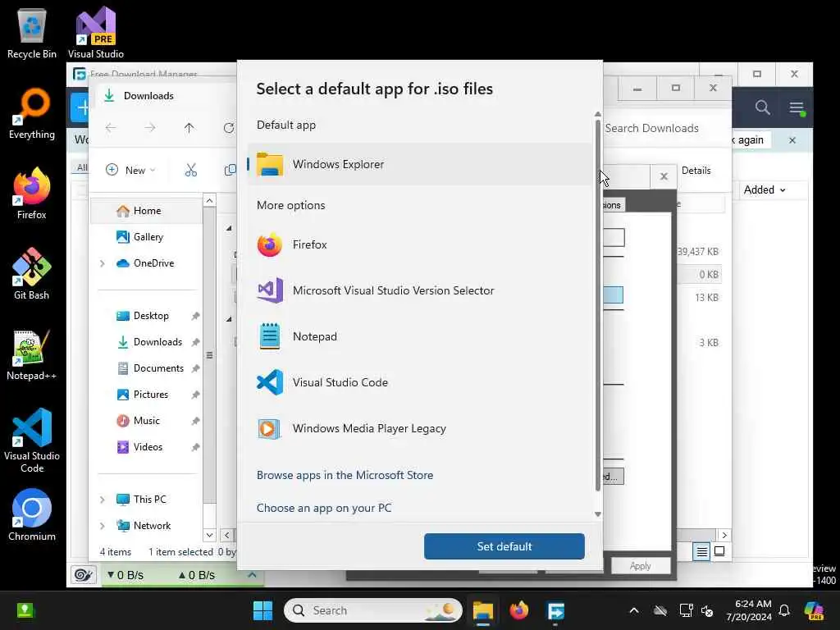The width and height of the screenshot is (840, 630).
Task: Open the New dropdown in Explorer
Action: pyautogui.click(x=130, y=170)
